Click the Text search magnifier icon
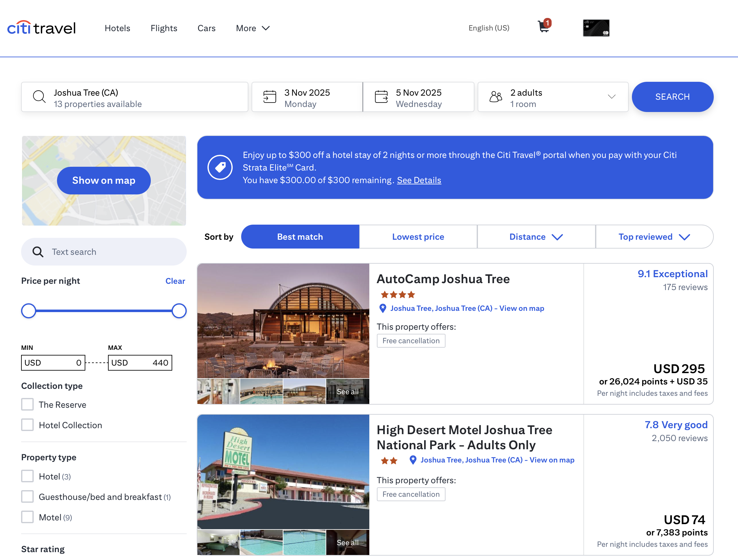 pyautogui.click(x=38, y=252)
